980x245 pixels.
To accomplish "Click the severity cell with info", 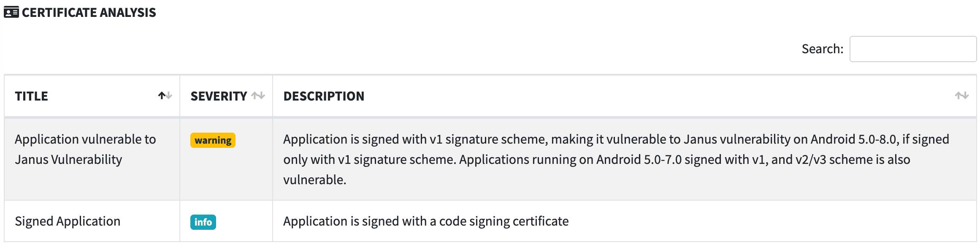I will point(226,221).
